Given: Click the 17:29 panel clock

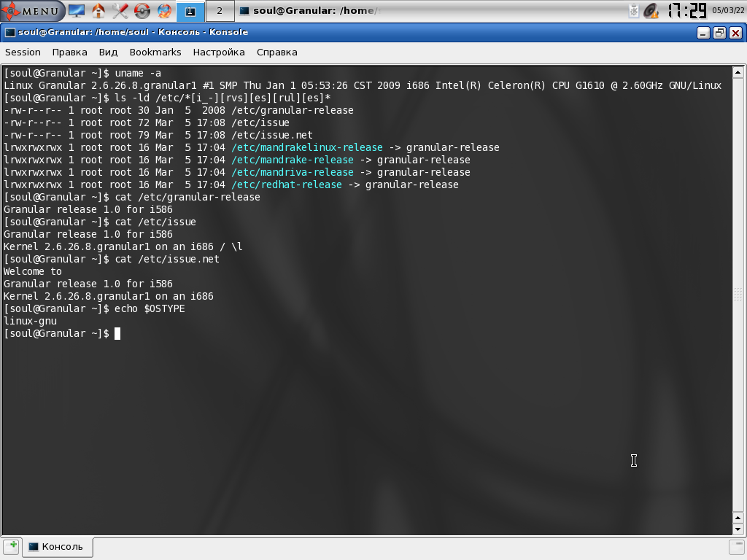Looking at the screenshot, I should coord(687,10).
